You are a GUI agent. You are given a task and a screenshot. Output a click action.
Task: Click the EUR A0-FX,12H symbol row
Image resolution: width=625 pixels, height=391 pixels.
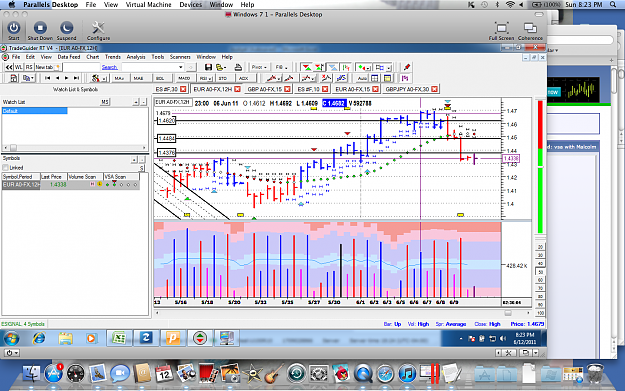coord(71,185)
